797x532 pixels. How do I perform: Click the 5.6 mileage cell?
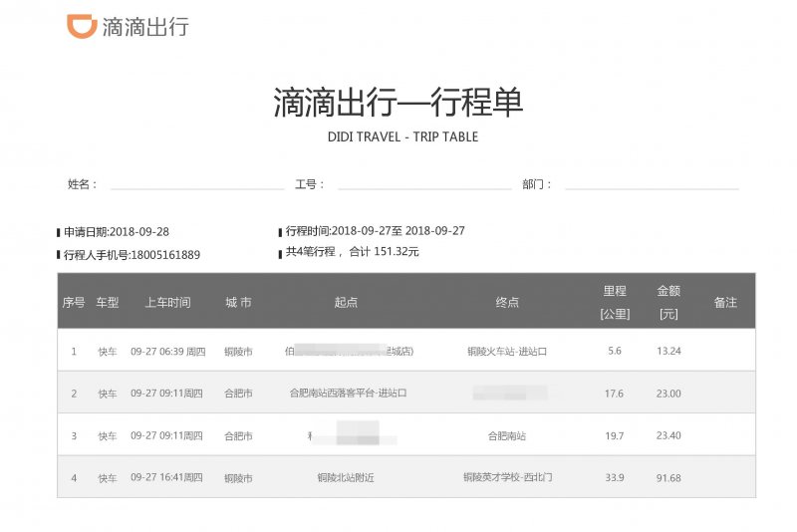615,351
